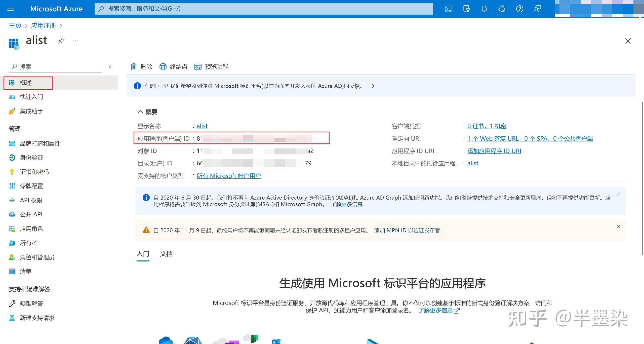Open the help question-mark menu
644x344 pixels.
519,9
